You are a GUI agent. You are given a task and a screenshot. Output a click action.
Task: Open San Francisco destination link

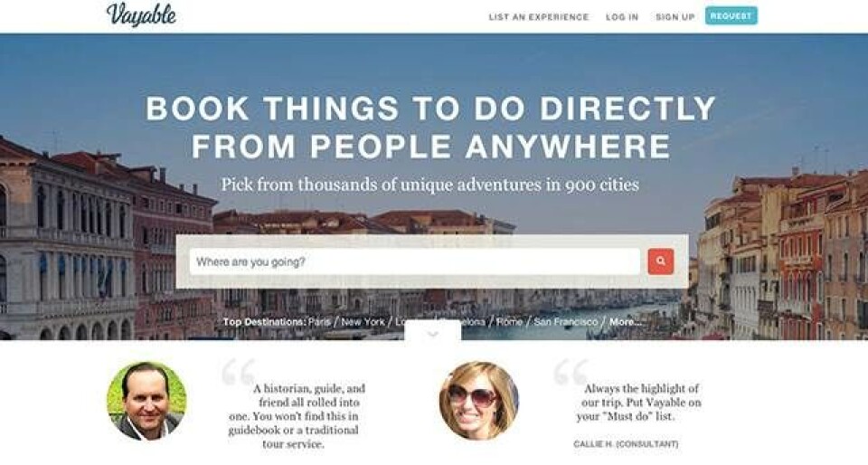[566, 322]
